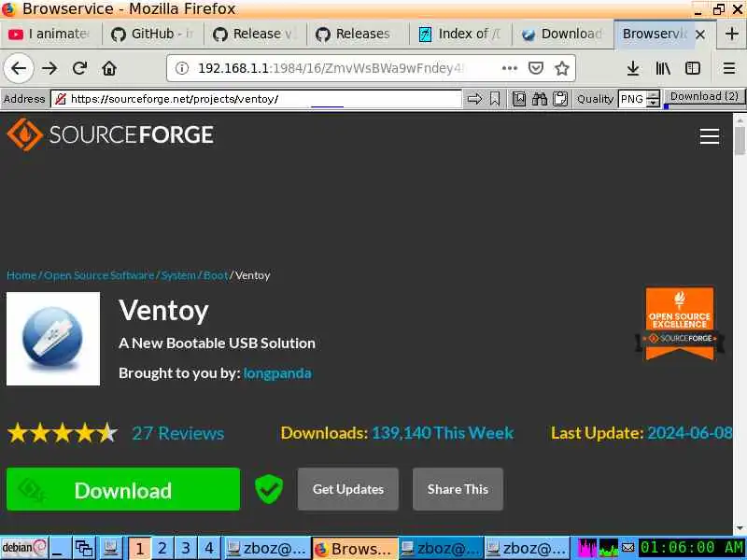
Task: Click the magenta CPU monitor tray graph
Action: pyautogui.click(x=587, y=548)
